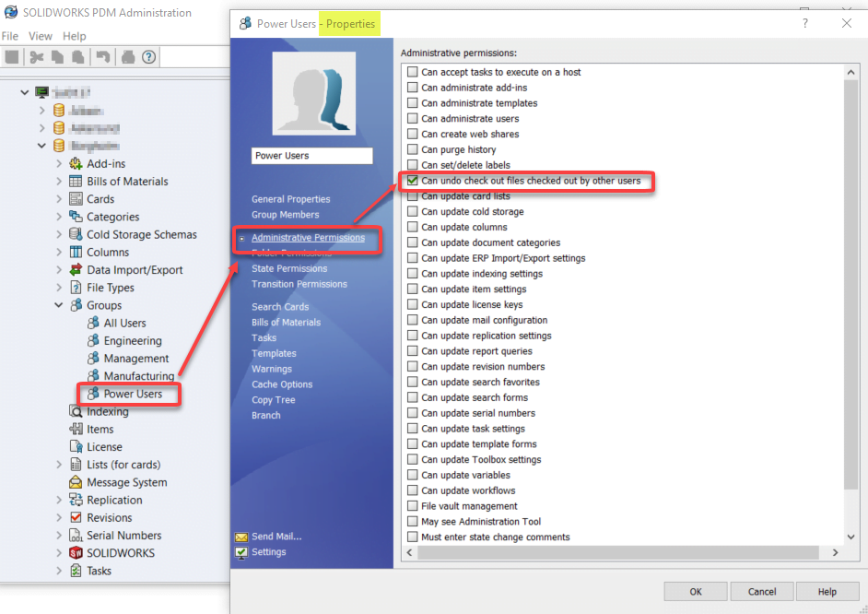Click the Message System envelope icon
Image resolution: width=868 pixels, height=614 pixels.
click(x=76, y=482)
